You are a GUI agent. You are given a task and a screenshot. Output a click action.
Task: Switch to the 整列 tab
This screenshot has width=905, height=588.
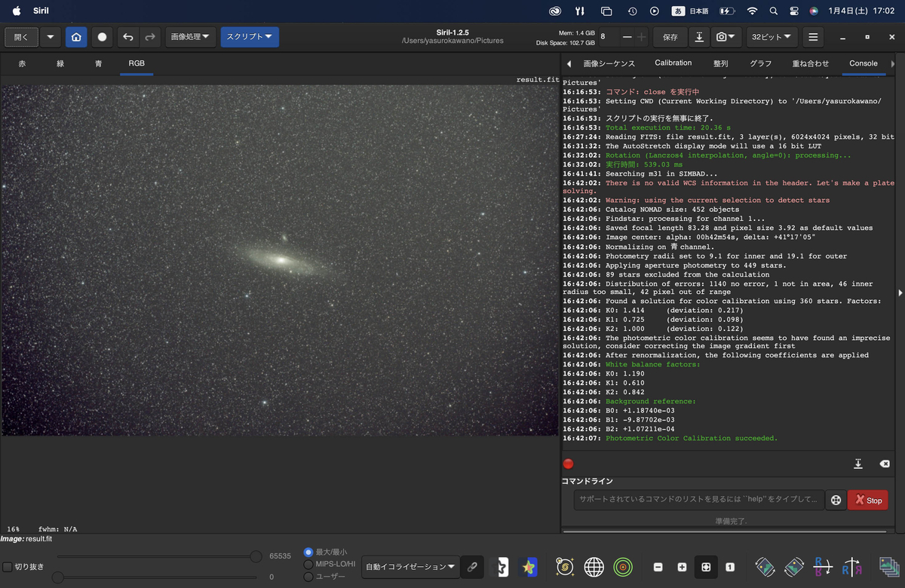pos(720,63)
